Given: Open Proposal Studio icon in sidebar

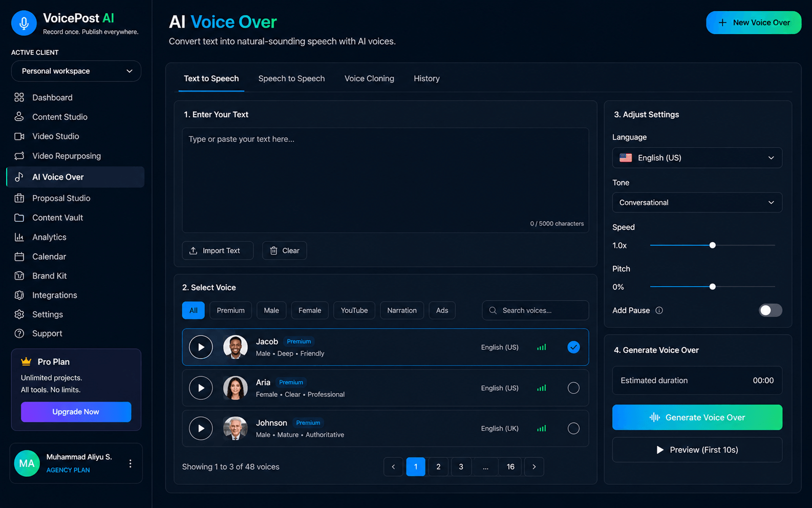Looking at the screenshot, I should click(x=19, y=198).
